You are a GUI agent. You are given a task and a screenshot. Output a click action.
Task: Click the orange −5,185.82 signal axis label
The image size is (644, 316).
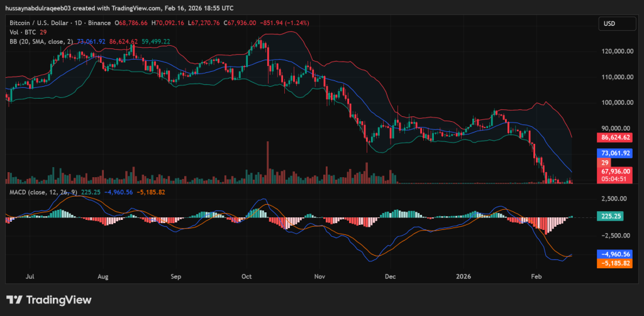click(615, 263)
